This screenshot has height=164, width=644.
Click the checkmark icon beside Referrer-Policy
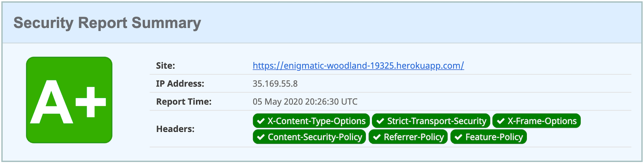pyautogui.click(x=377, y=137)
